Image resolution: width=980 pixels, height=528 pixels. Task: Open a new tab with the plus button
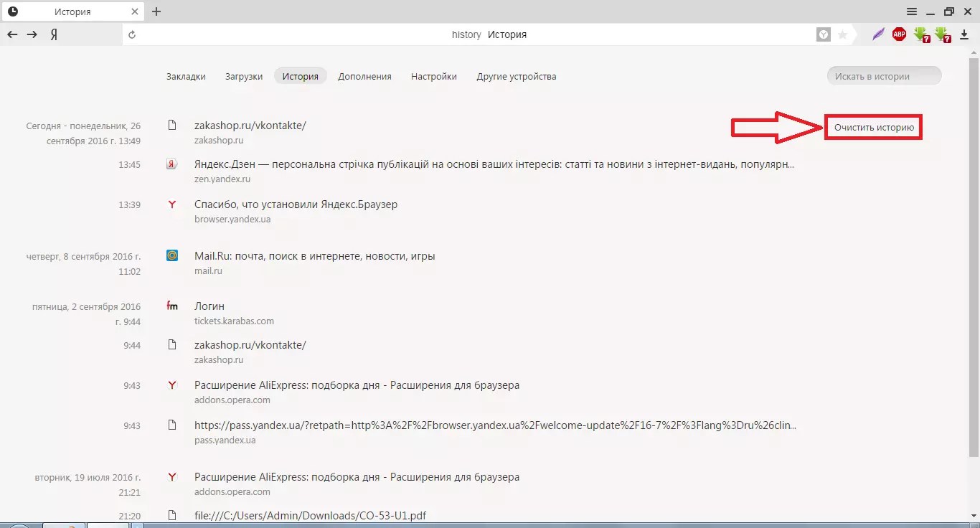[156, 11]
